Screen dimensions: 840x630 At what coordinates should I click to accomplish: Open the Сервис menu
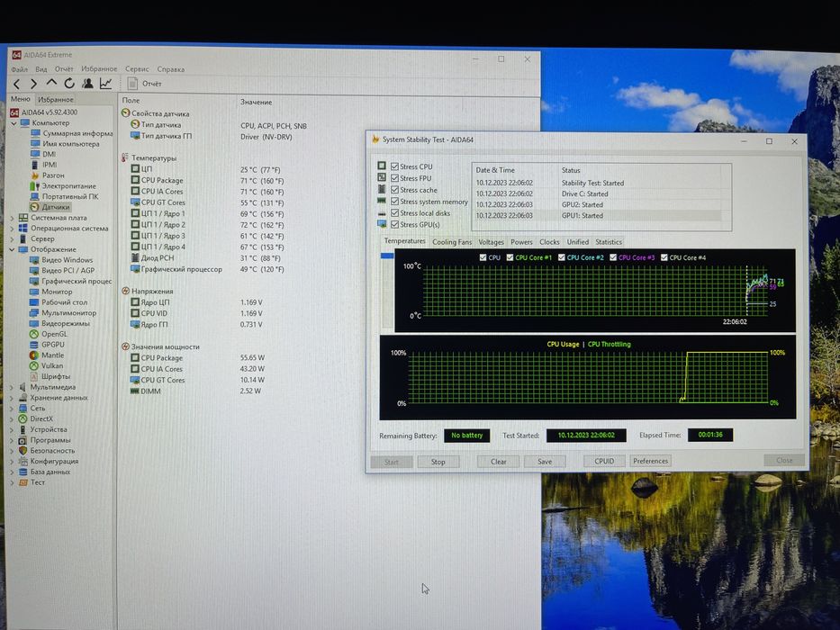[x=137, y=69]
